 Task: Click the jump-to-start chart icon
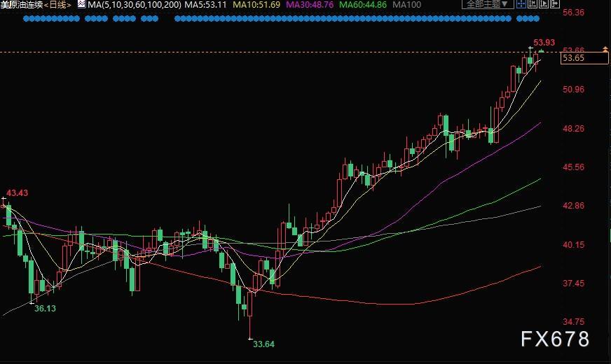click(x=533, y=4)
